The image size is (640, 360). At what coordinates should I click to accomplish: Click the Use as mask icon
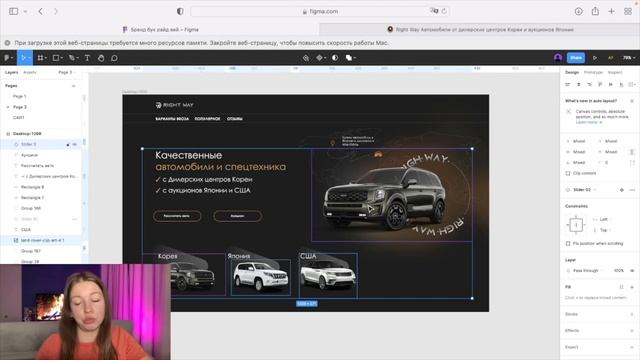tap(335, 58)
